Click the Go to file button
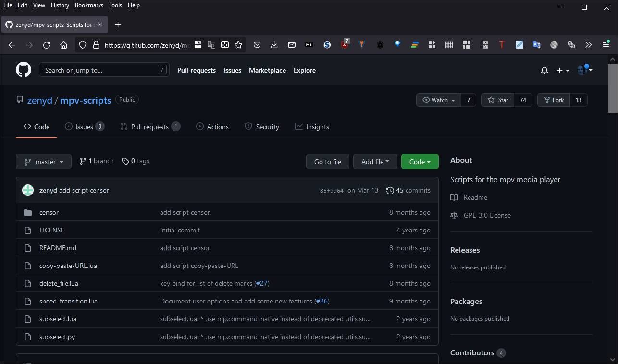 (327, 162)
